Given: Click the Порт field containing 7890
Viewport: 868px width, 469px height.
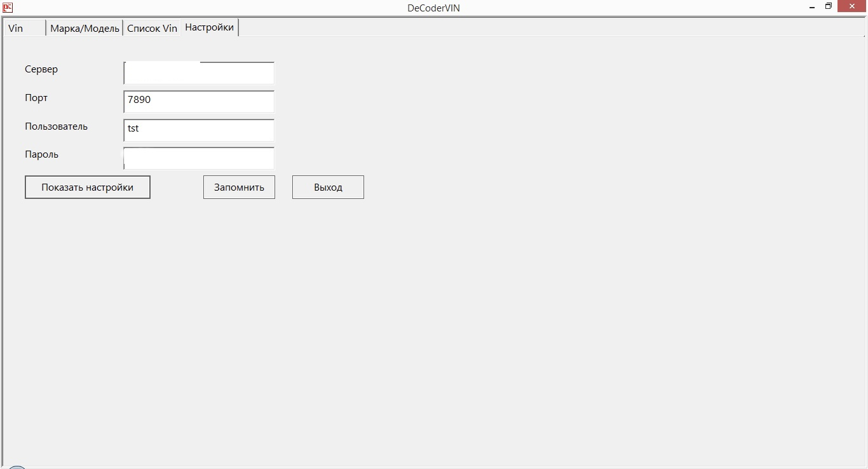Looking at the screenshot, I should pos(199,102).
